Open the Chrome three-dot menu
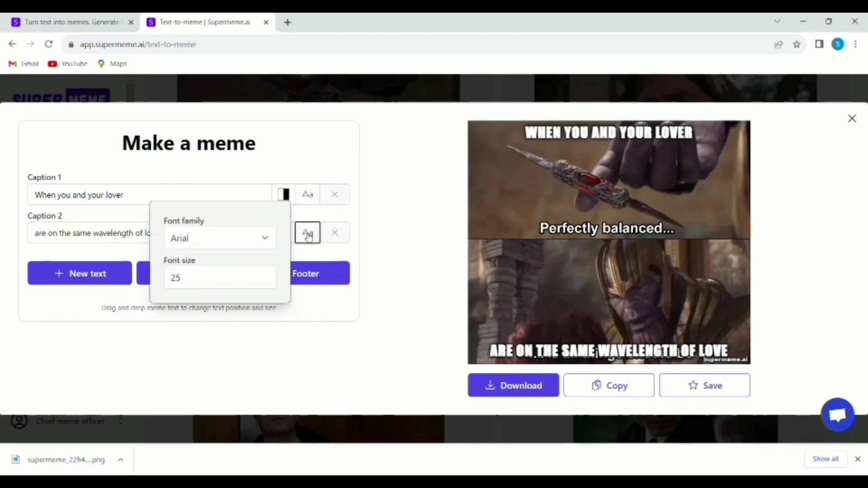This screenshot has height=488, width=868. 856,44
